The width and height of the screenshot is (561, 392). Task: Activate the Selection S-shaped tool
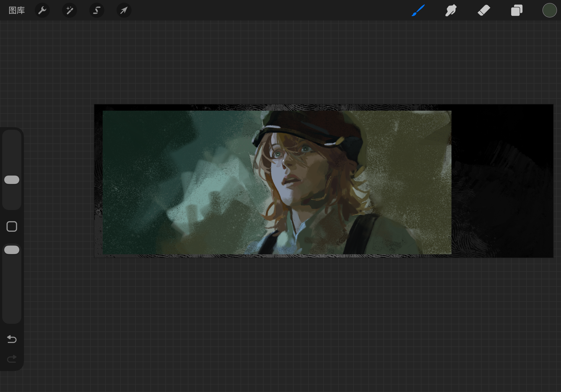[97, 11]
